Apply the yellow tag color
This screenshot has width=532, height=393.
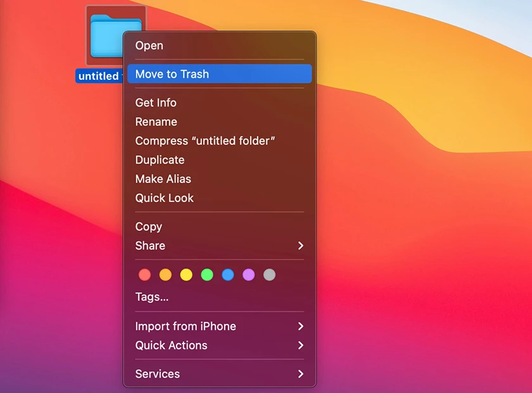[186, 274]
